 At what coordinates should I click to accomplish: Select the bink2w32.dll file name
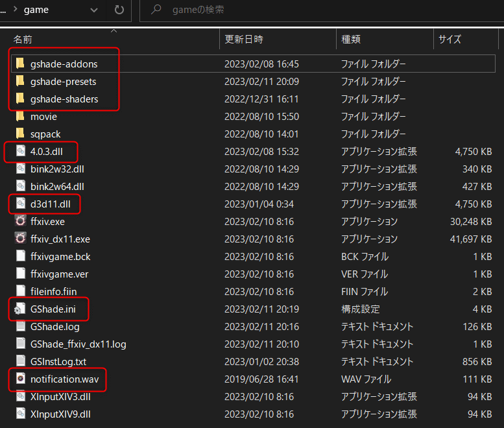point(57,169)
